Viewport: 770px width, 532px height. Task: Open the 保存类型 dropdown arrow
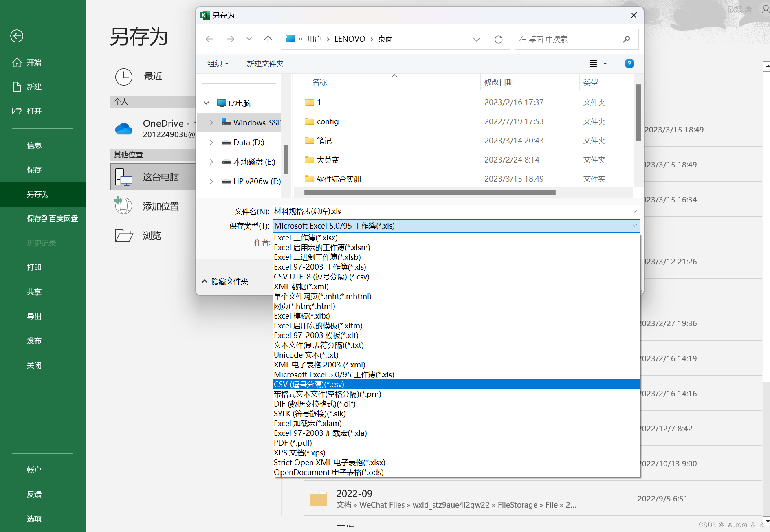click(634, 226)
